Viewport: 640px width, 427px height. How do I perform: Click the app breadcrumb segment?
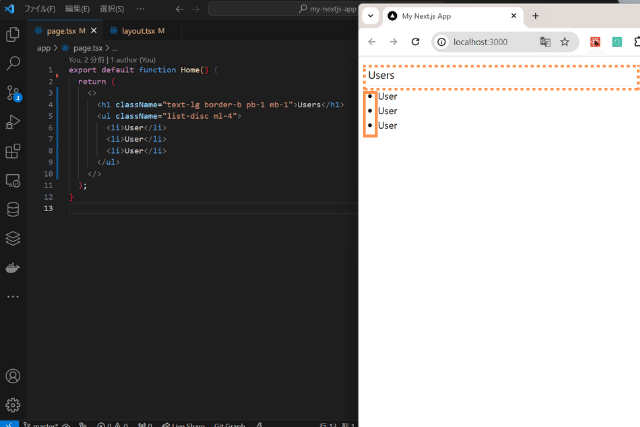point(44,48)
